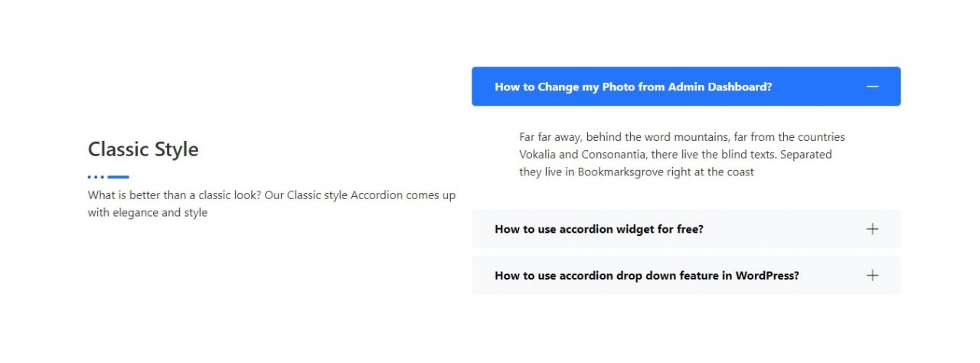Toggle 'How to use accordion widget for free?' title
The height and width of the screenshot is (363, 980).
(x=599, y=229)
